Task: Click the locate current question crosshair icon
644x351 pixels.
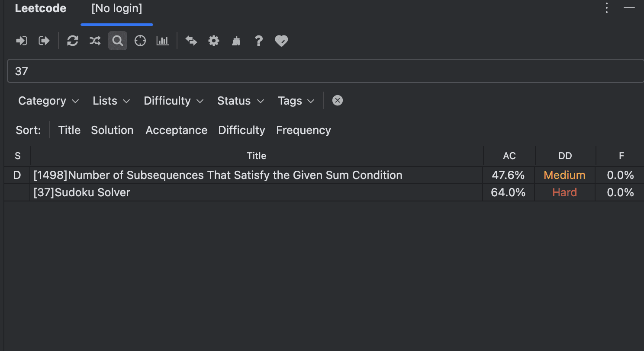Action: coord(140,41)
